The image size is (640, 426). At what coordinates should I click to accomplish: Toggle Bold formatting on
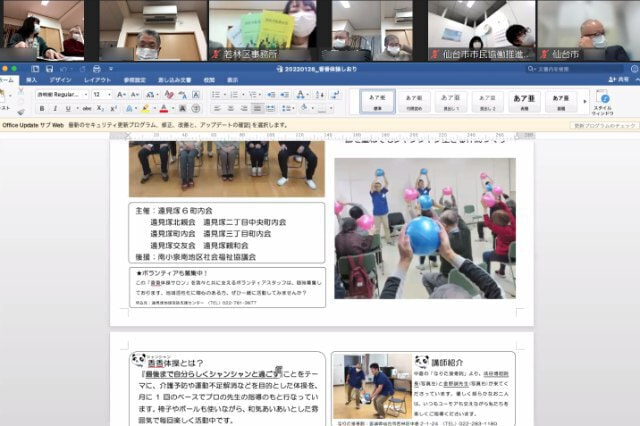pyautogui.click(x=40, y=108)
